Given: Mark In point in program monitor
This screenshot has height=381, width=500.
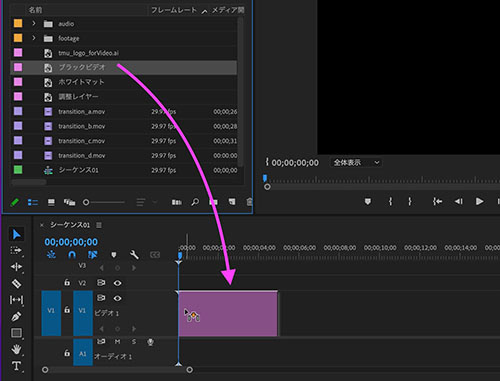Looking at the screenshot, I should pyautogui.click(x=390, y=201).
